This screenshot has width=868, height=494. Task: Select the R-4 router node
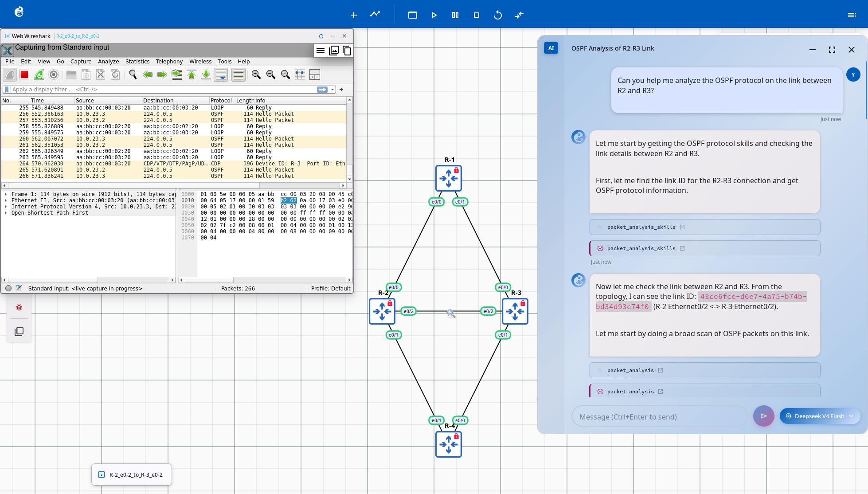(x=449, y=444)
